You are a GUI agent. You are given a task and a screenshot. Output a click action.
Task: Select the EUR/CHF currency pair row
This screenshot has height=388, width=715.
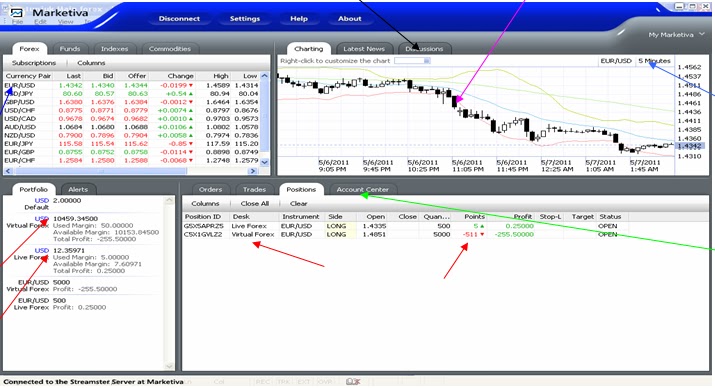tap(132, 160)
